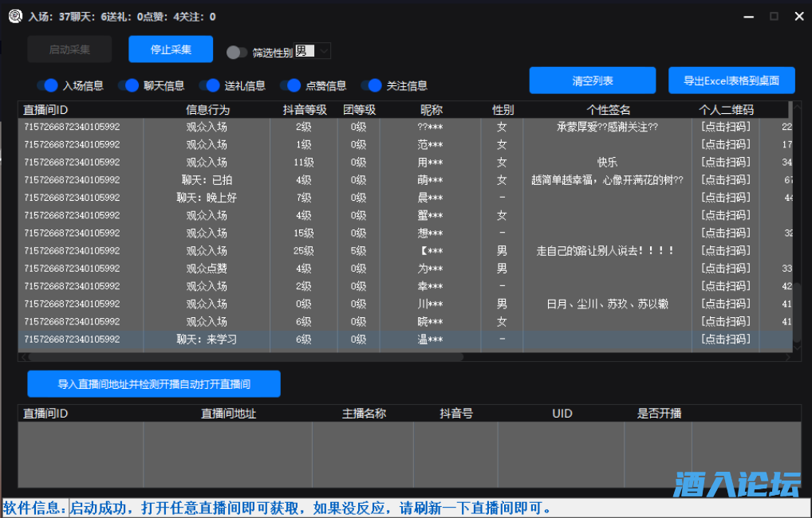The height and width of the screenshot is (518, 812).
Task: Click the 导入直播间地址 import button
Action: [x=154, y=384]
